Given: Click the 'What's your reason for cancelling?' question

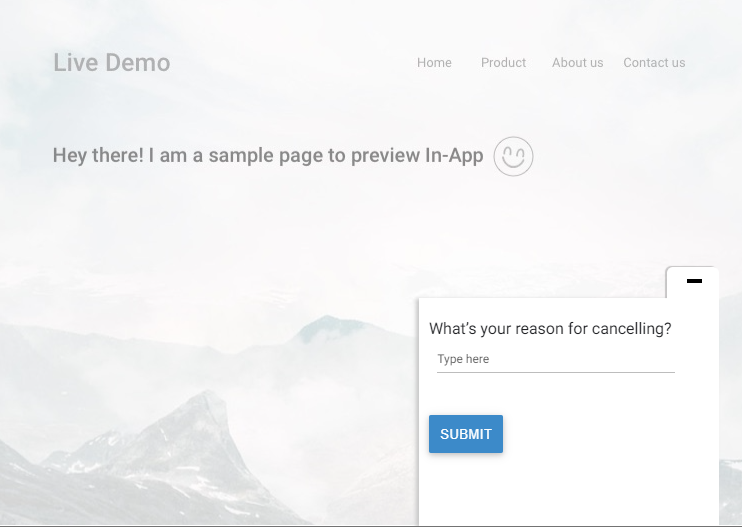Looking at the screenshot, I should click(550, 329).
